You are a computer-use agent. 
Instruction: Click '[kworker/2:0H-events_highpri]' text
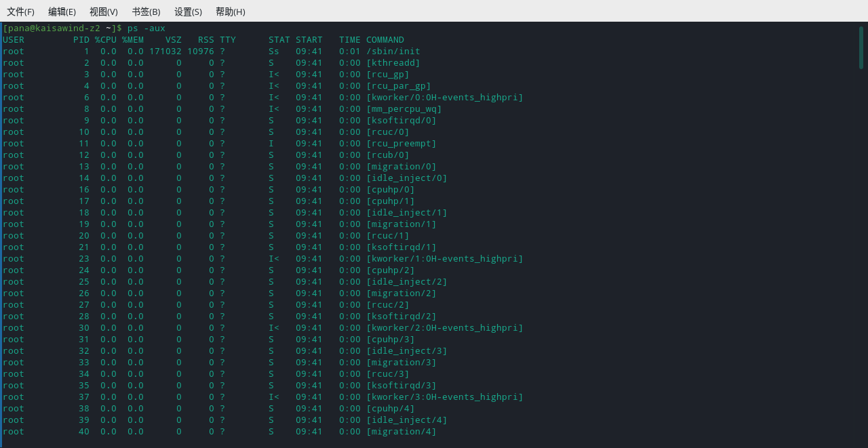pos(445,327)
